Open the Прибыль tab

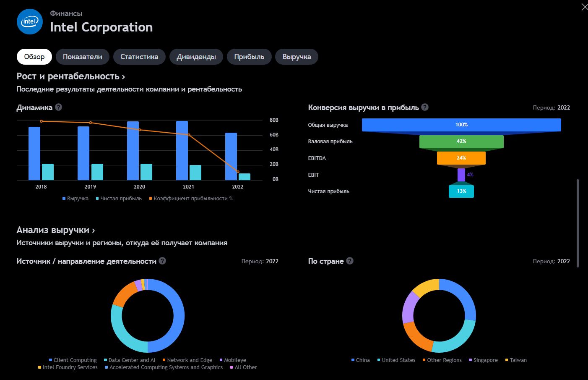pyautogui.click(x=249, y=57)
